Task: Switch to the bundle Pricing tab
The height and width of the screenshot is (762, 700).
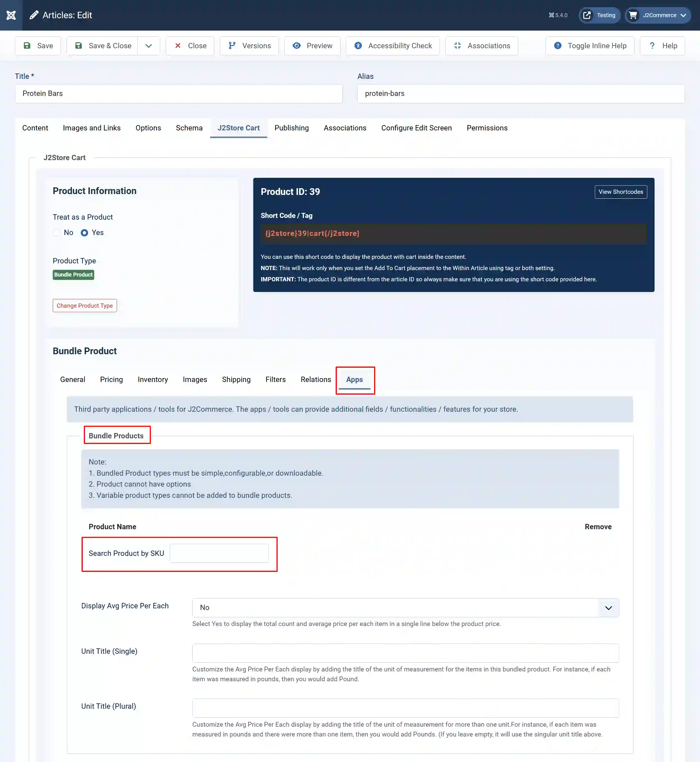Action: (111, 379)
